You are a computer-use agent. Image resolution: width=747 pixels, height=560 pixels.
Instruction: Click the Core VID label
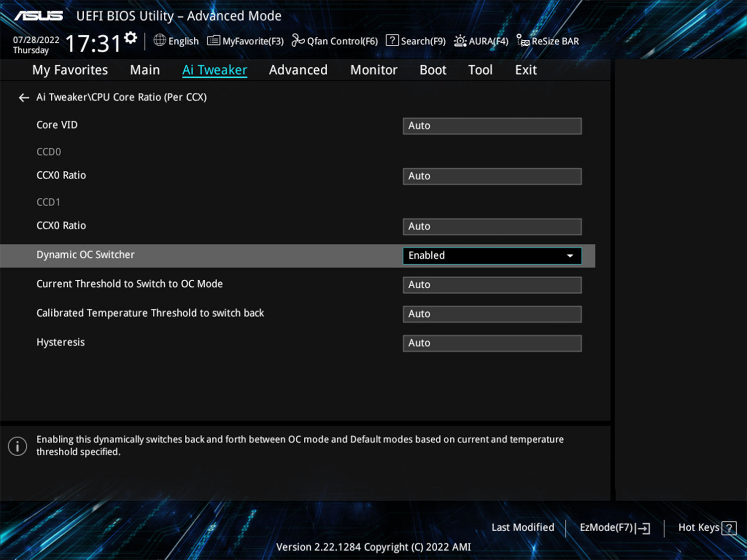point(57,125)
